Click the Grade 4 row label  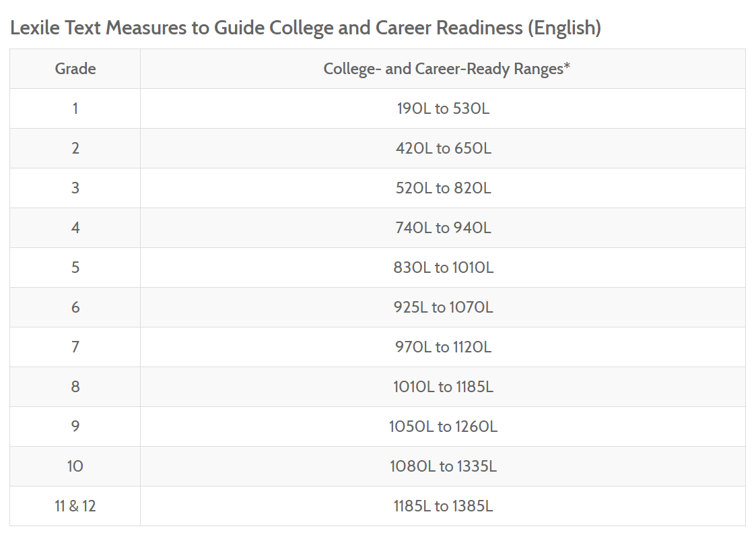(x=75, y=228)
